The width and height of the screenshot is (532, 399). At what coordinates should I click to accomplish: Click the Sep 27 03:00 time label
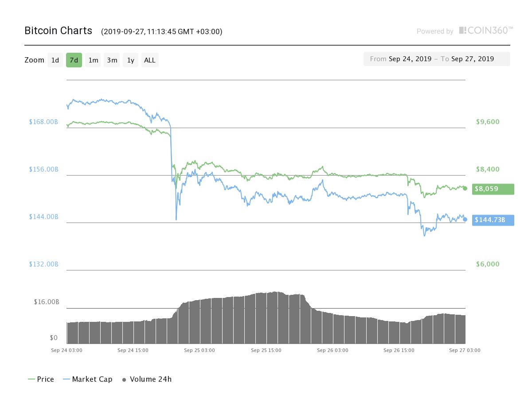point(465,350)
